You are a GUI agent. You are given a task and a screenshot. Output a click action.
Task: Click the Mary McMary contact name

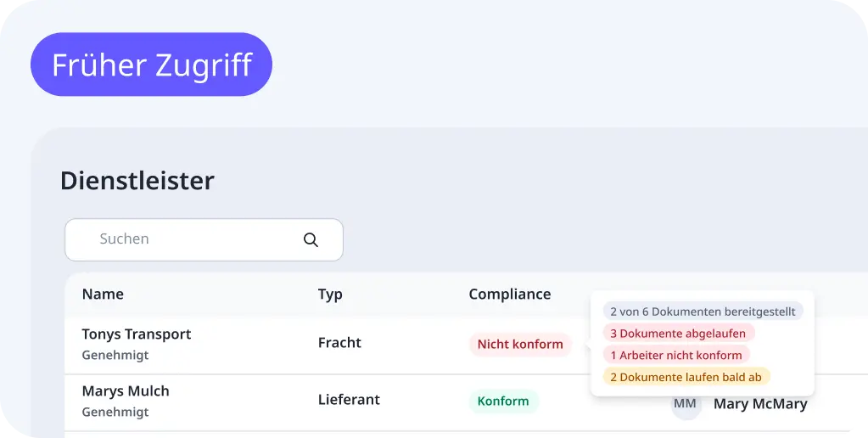(x=760, y=404)
